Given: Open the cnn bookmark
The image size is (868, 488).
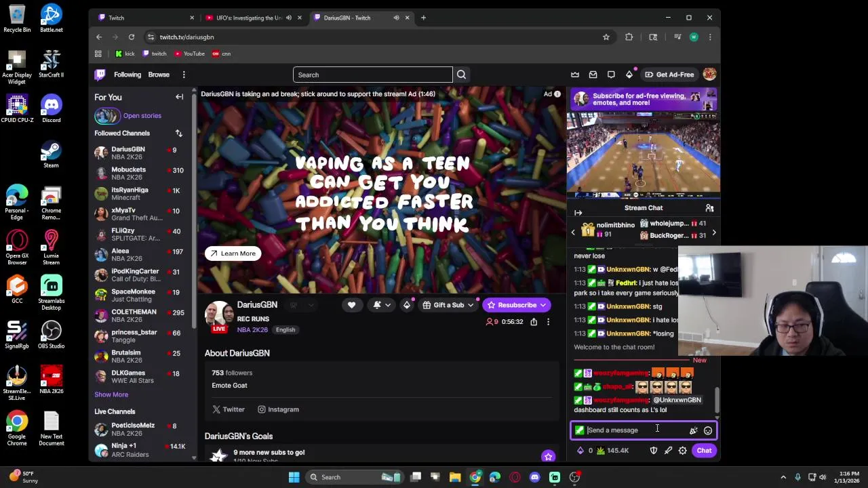Looking at the screenshot, I should (222, 54).
